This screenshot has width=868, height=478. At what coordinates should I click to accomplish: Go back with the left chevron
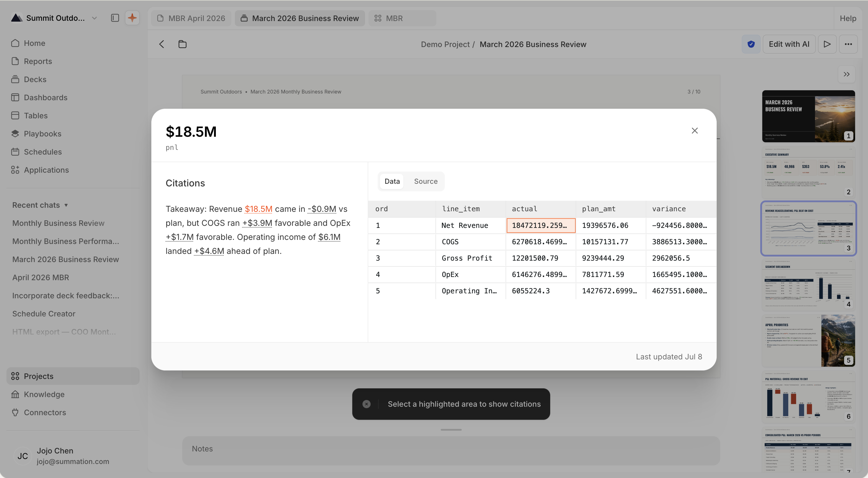click(162, 44)
